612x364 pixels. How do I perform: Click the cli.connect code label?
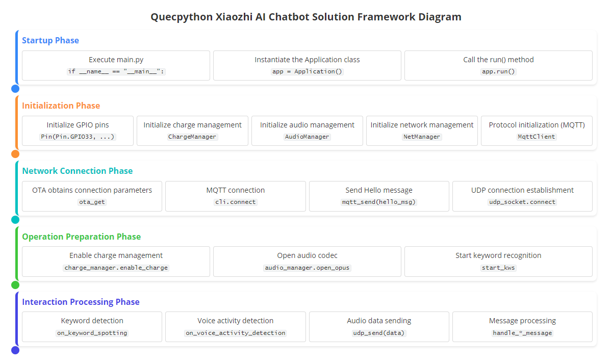236,202
